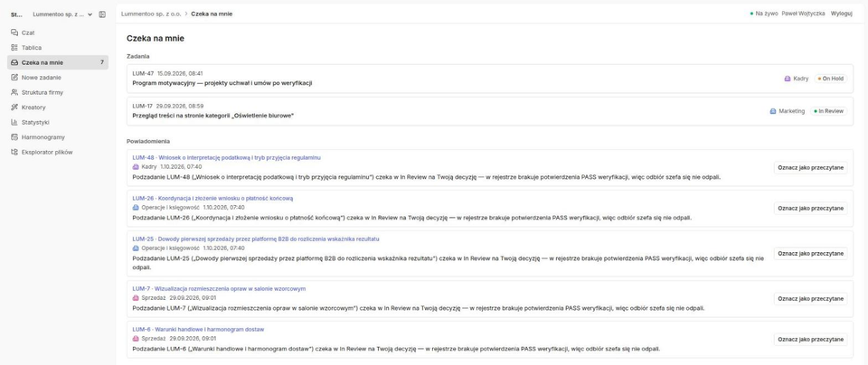Open LUM-26 Koordynacja wniosku link
The image size is (868, 365).
[x=212, y=198]
